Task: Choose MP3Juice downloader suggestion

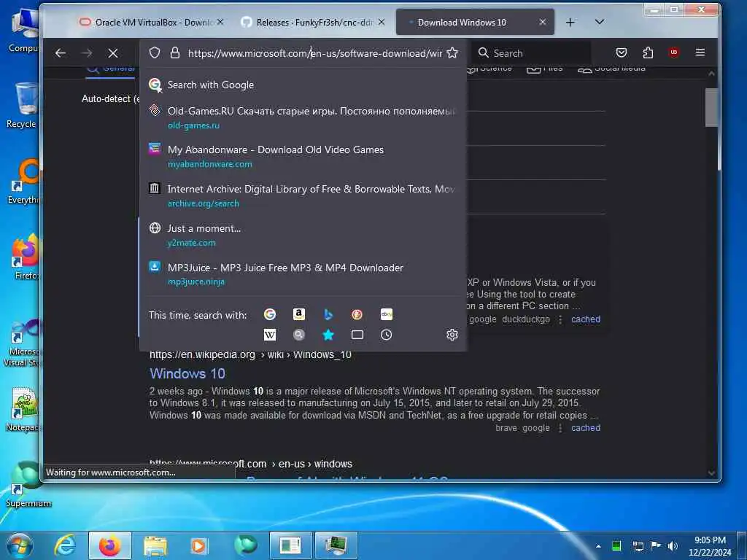Action: click(303, 274)
